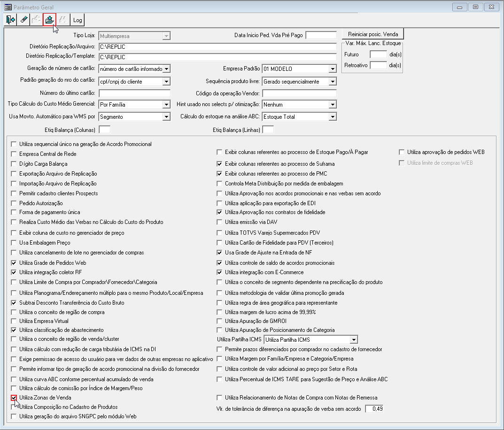
Task: Click the tolerância de diferença value field
Action: click(374, 409)
